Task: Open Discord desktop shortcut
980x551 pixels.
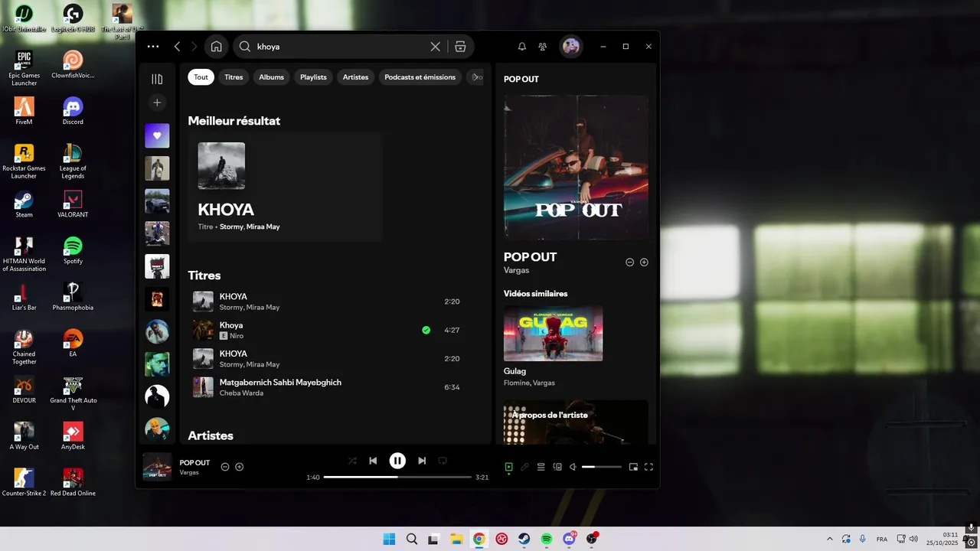Action: coord(73,111)
